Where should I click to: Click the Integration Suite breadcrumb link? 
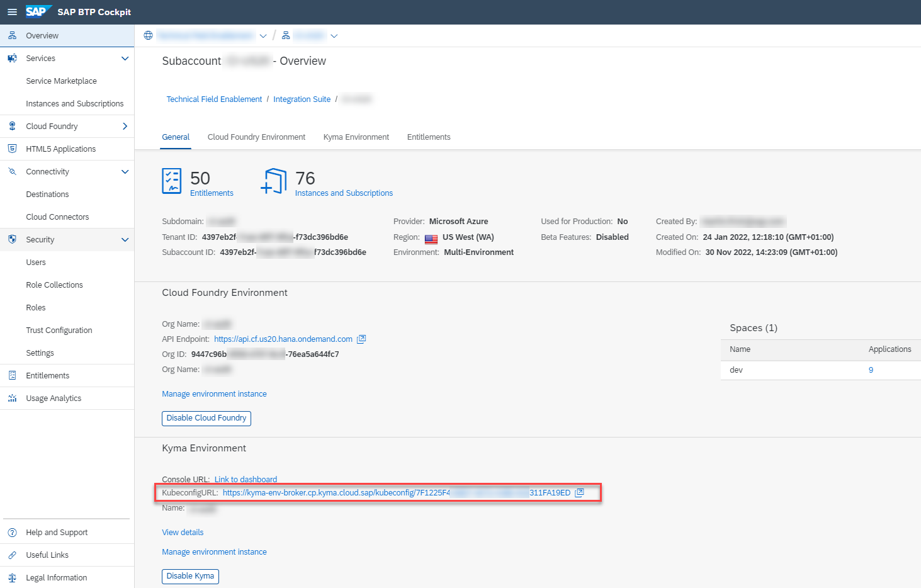[x=302, y=99]
